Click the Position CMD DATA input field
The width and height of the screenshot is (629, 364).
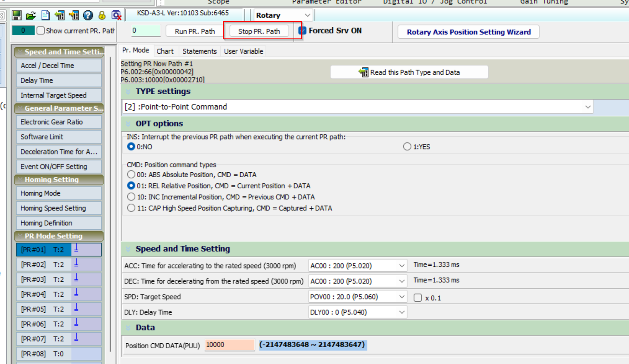coord(230,345)
